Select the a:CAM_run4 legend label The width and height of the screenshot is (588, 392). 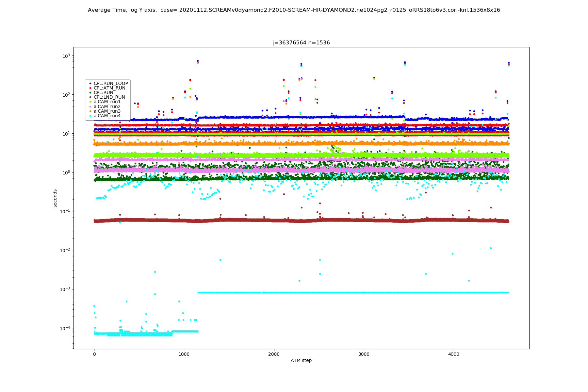[x=107, y=116]
